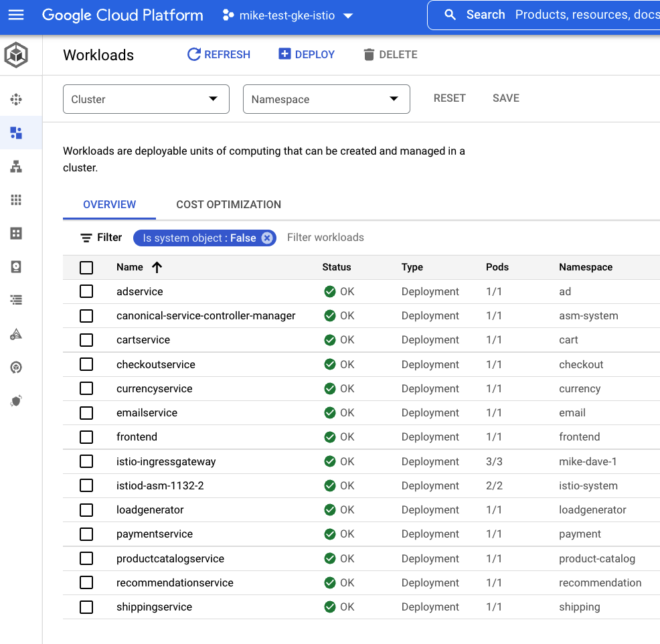
Task: Click the Save button
Action: click(x=506, y=98)
